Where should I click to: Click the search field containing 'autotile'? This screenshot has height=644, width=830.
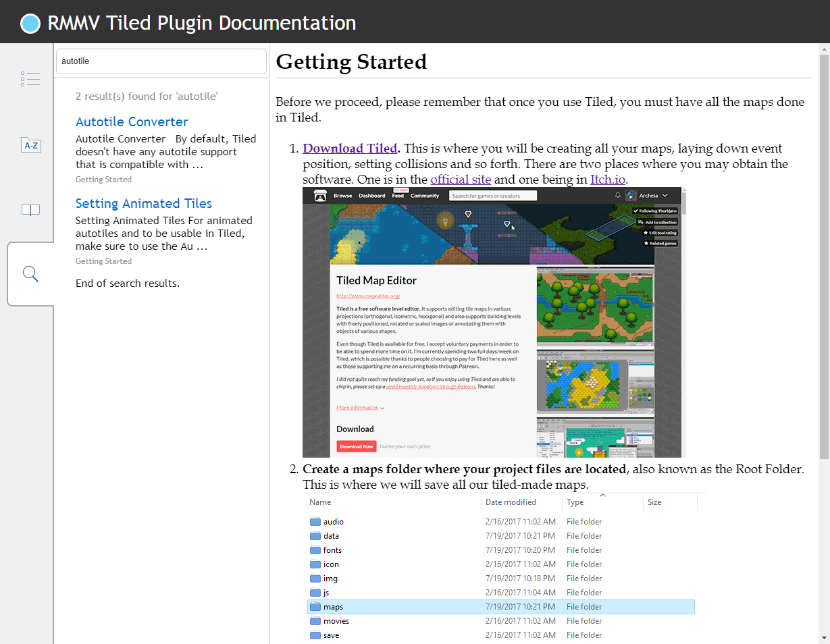tap(161, 61)
